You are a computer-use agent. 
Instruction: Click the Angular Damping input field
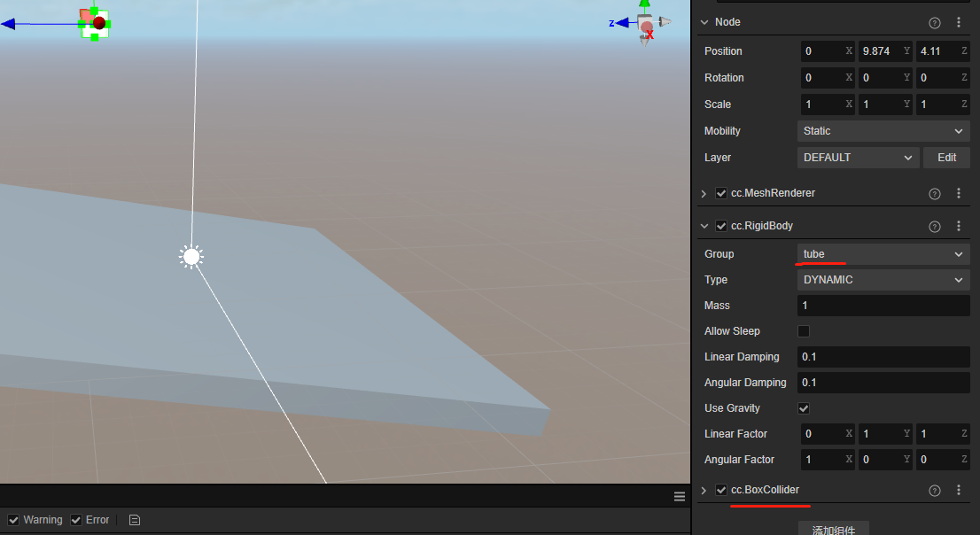coord(883,383)
